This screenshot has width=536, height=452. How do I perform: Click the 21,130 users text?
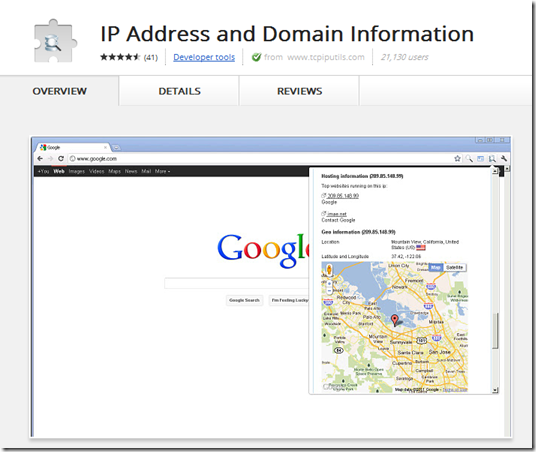coord(405,57)
